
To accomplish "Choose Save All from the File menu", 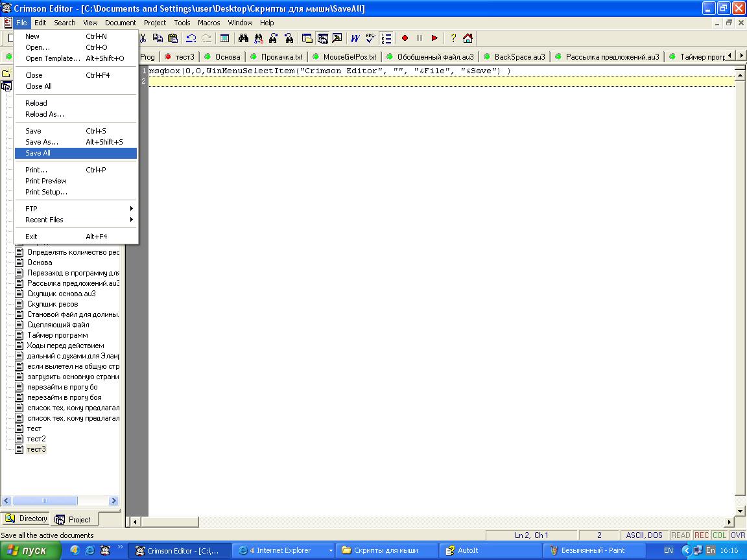I will point(38,154).
